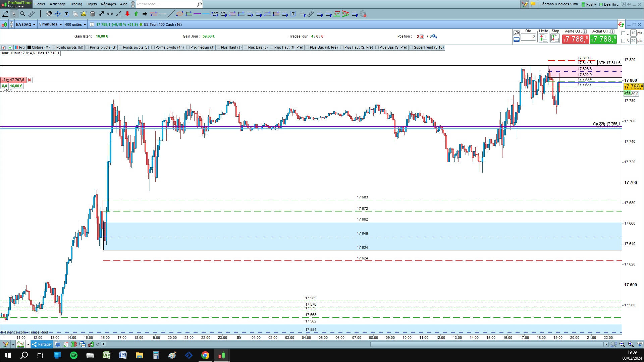Viewport: 644px width, 362px height.
Task: Click the blue keyboard shortcut icon
Action: click(517, 40)
